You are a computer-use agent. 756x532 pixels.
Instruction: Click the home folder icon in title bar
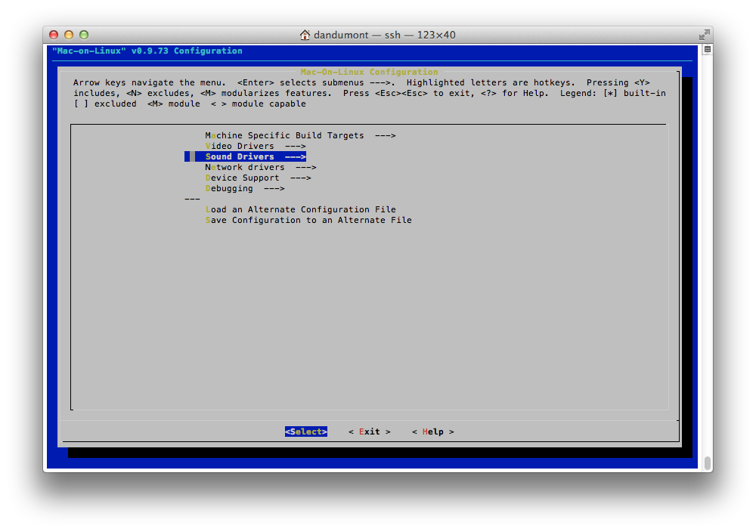pyautogui.click(x=305, y=35)
